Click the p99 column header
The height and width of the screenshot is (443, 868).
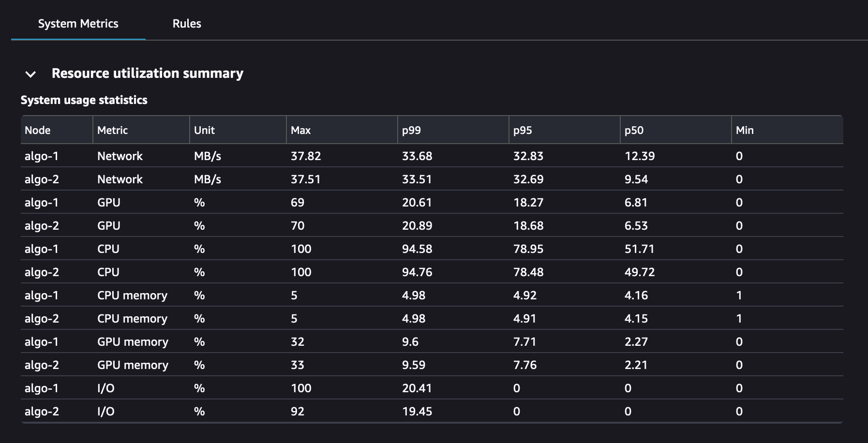[411, 130]
